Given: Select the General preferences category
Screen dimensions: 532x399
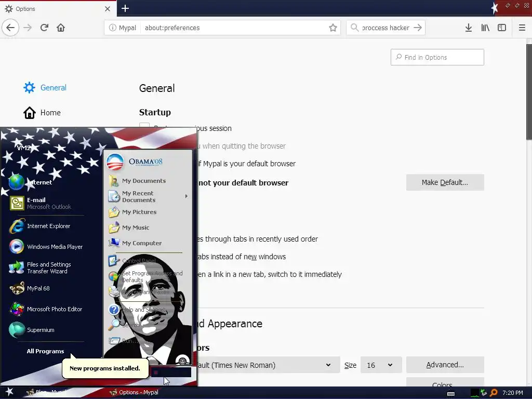Looking at the screenshot, I should [45, 87].
